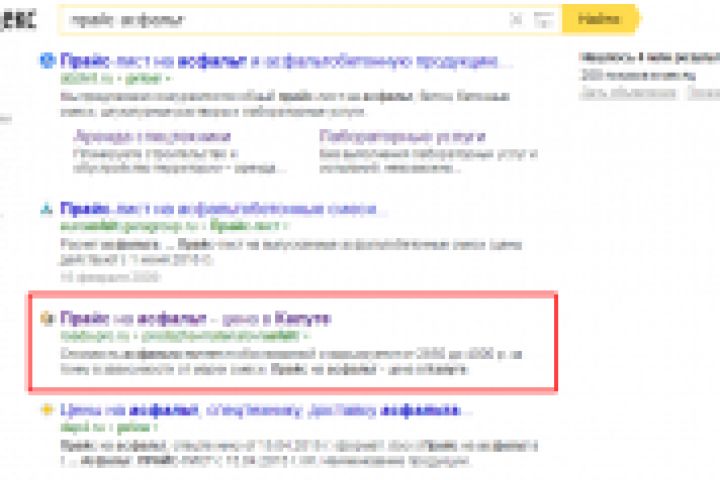Click the yellow favicon of 'Цена на асфальт' result
Screen dimensions: 720x480
(x=47, y=409)
